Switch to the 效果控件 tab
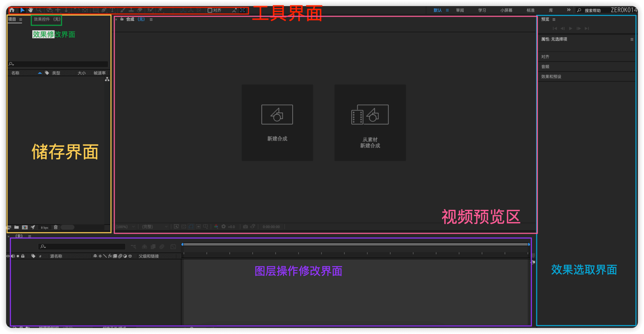The height and width of the screenshot is (334, 644). pos(46,19)
